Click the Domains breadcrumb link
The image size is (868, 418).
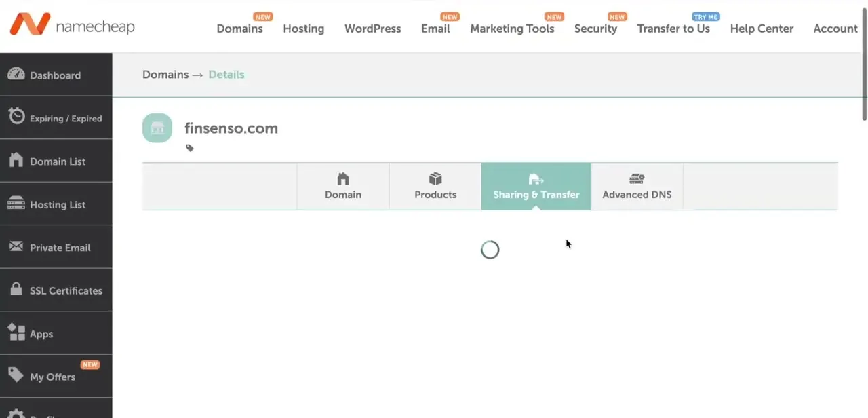pos(165,75)
